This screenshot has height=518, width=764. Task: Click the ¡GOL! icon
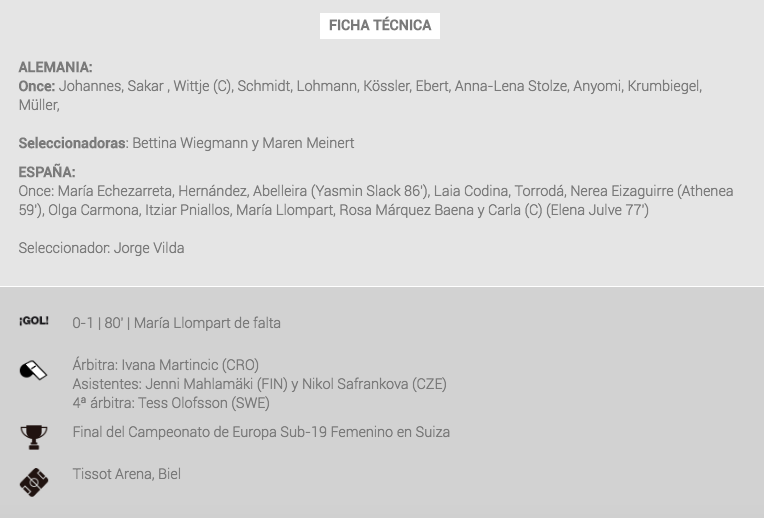[33, 322]
